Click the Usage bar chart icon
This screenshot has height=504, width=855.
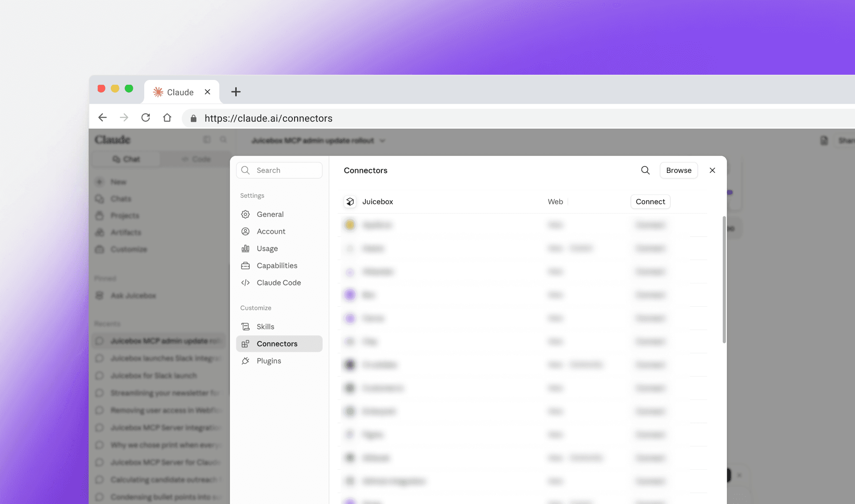click(245, 249)
